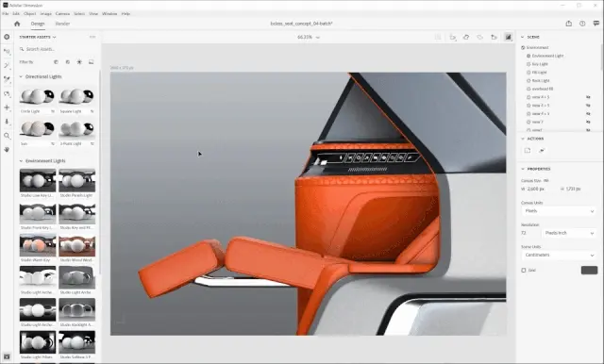
Task: Select the Sampler eyedropper tool
Action: click(x=7, y=79)
